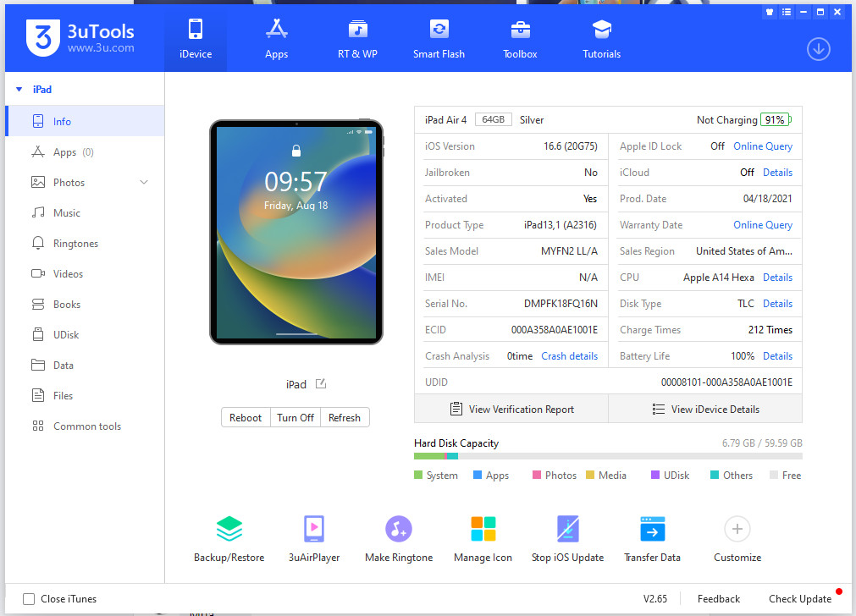The image size is (856, 616).
Task: Open Battery Life Details link
Action: (777, 355)
